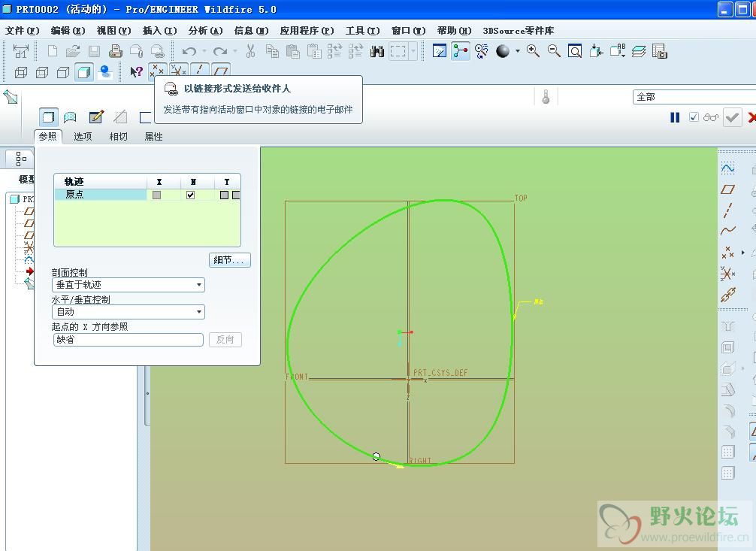
Task: Click the 细节... button
Action: (229, 259)
